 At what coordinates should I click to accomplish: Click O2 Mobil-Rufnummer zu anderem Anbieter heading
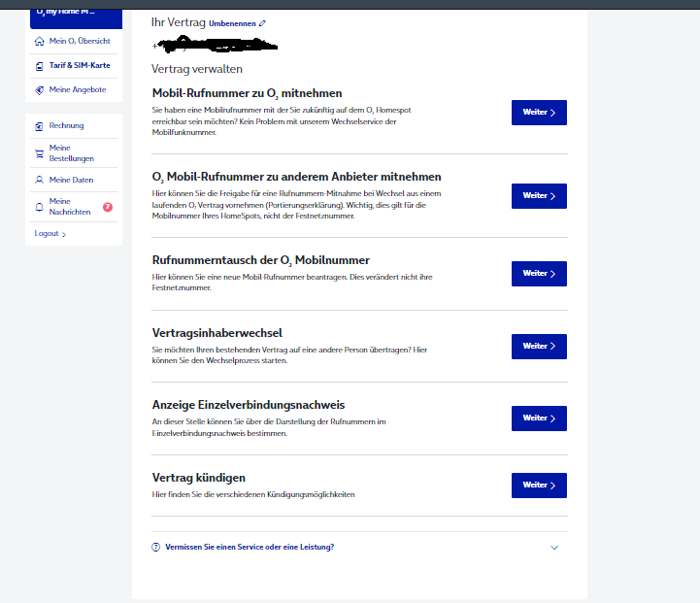coord(296,177)
